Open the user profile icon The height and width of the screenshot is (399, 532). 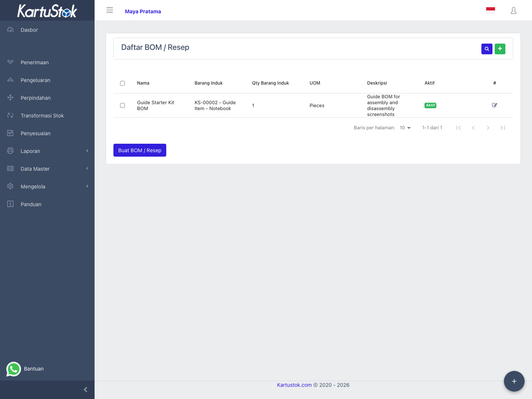[x=514, y=11]
